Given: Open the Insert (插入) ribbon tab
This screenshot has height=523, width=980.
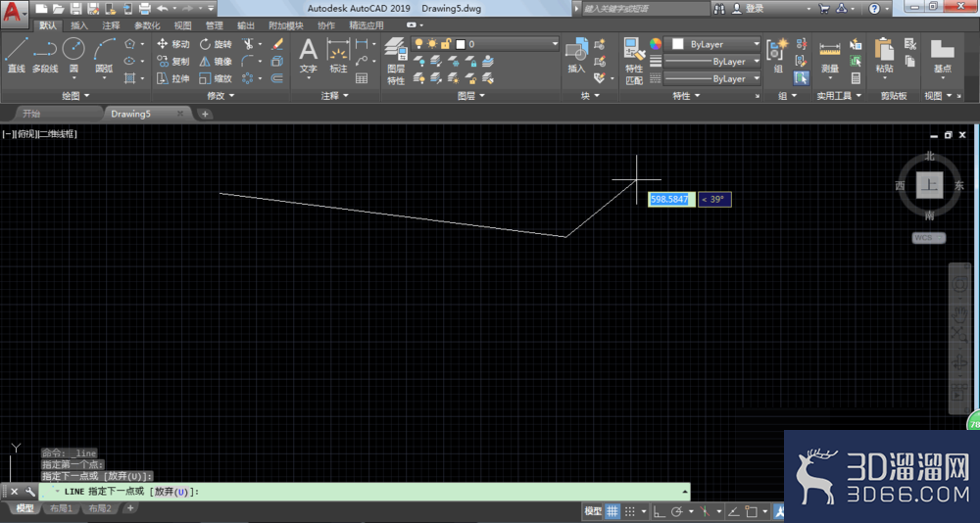Looking at the screenshot, I should point(79,25).
